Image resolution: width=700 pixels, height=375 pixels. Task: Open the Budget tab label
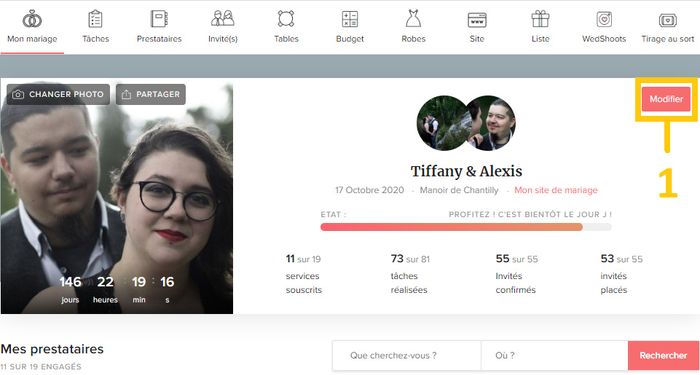tap(350, 39)
